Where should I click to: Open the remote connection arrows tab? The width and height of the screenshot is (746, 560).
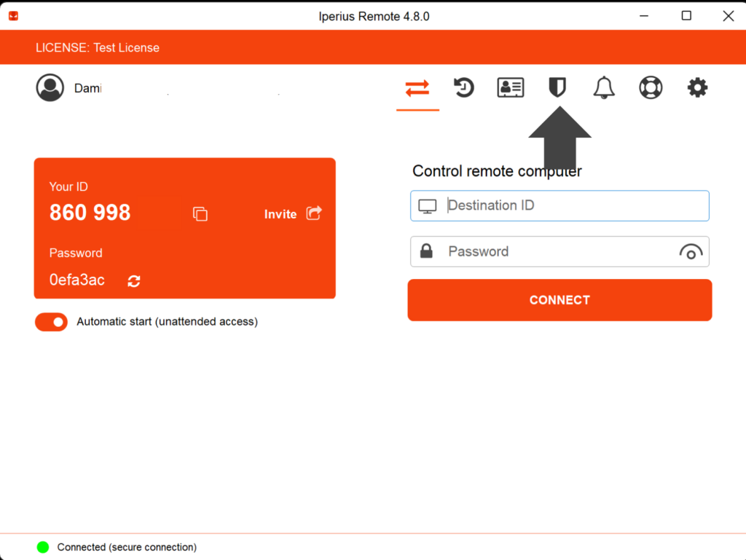[417, 88]
